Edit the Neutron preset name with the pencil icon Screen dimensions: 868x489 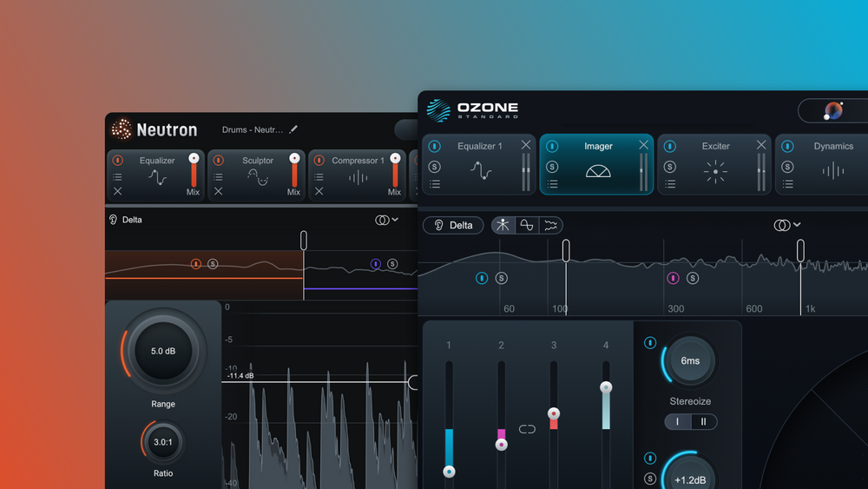click(293, 129)
